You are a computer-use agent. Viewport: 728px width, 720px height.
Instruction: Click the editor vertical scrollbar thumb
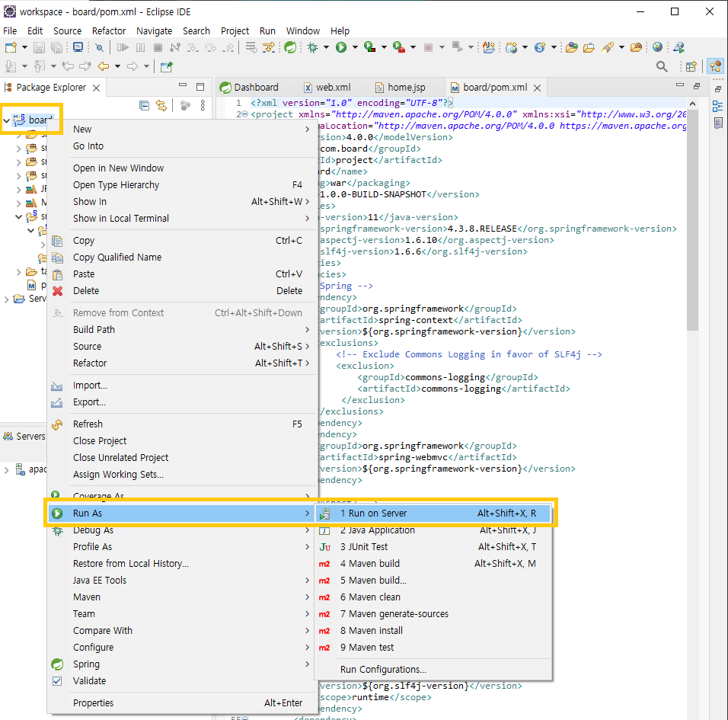pos(692,220)
